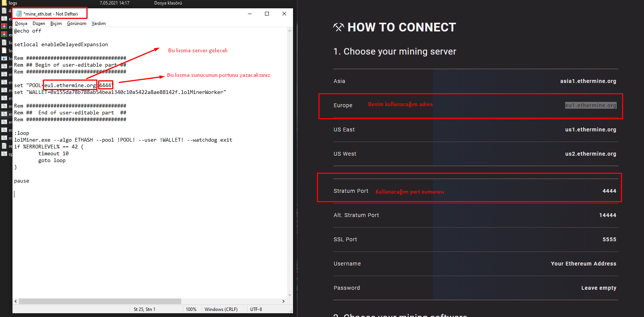
Task: Click the 'if %ERRORLEVEL% == 42 (' line
Action: (x=49, y=147)
